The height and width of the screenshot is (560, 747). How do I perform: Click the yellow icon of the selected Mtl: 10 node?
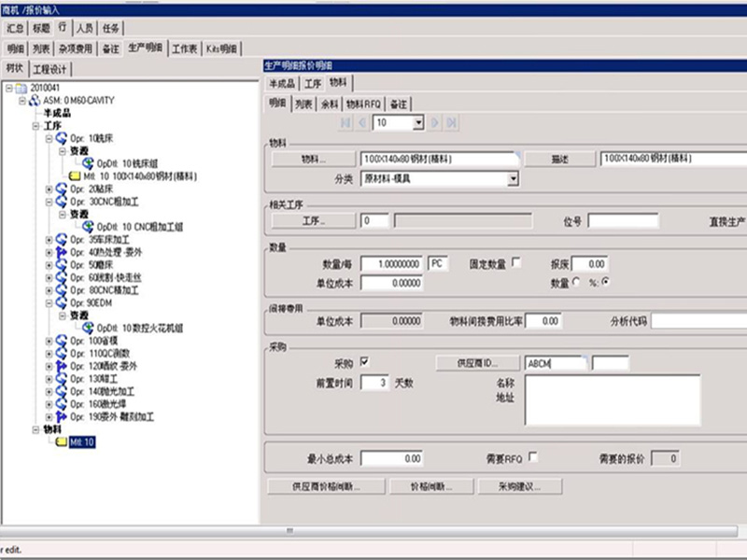click(x=62, y=441)
